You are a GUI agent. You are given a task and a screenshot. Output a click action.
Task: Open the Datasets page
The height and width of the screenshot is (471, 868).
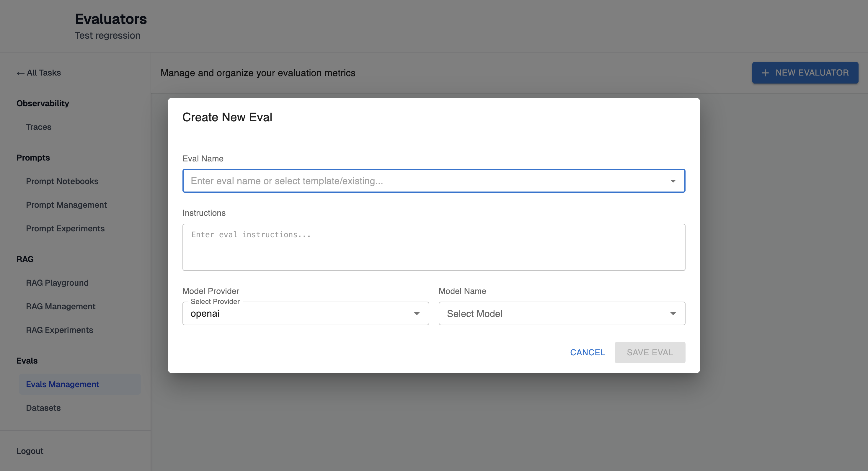point(43,408)
